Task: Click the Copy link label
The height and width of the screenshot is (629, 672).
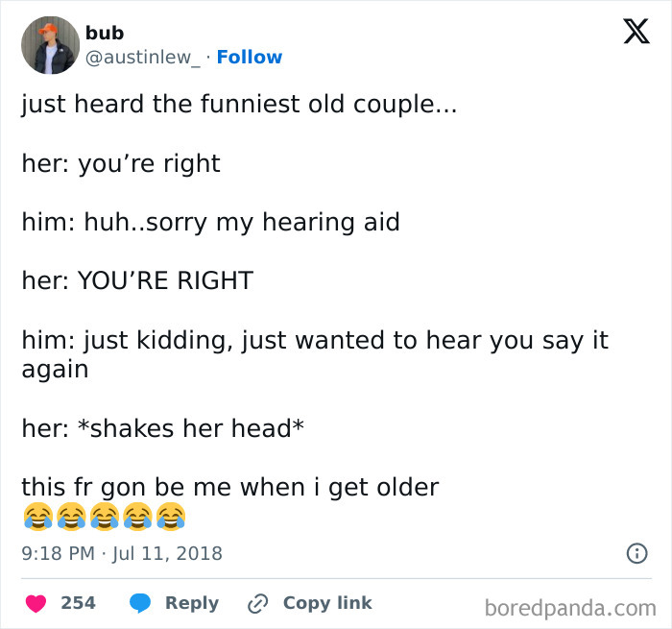Action: point(327,603)
